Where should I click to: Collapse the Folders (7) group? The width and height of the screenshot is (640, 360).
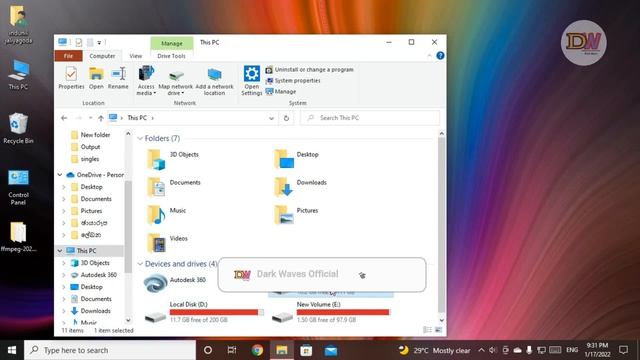[x=140, y=138]
